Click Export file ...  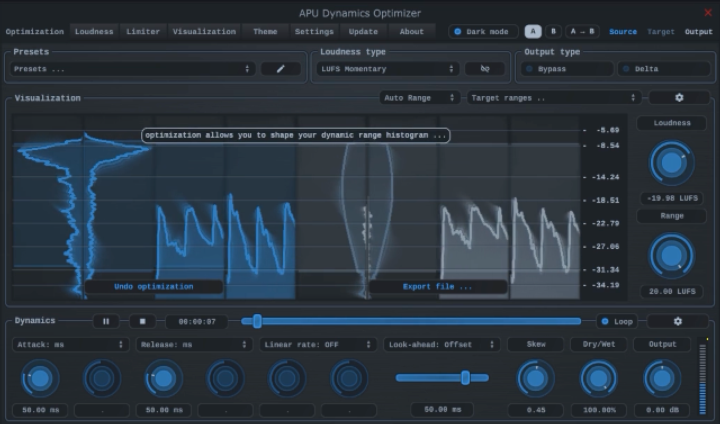[x=437, y=287]
